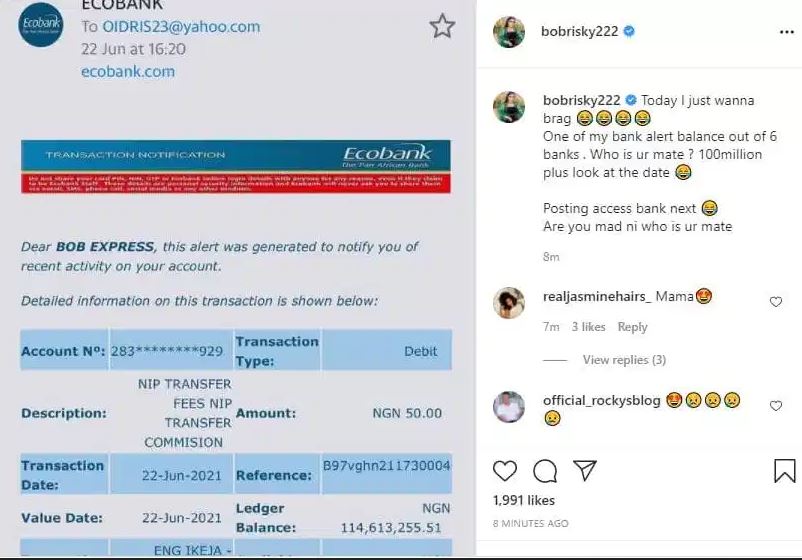Click bobrisky222 header profile picture
Viewport: 802px width, 560px height.
[510, 32]
